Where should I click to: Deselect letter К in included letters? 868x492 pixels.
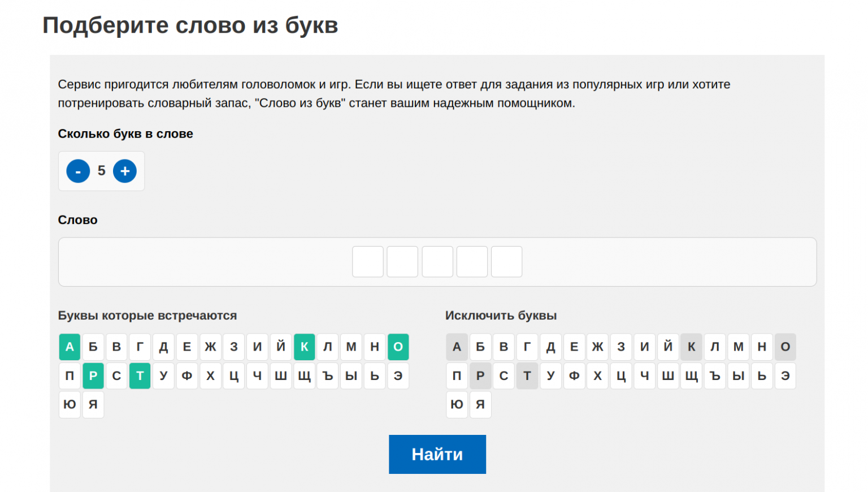tap(304, 347)
